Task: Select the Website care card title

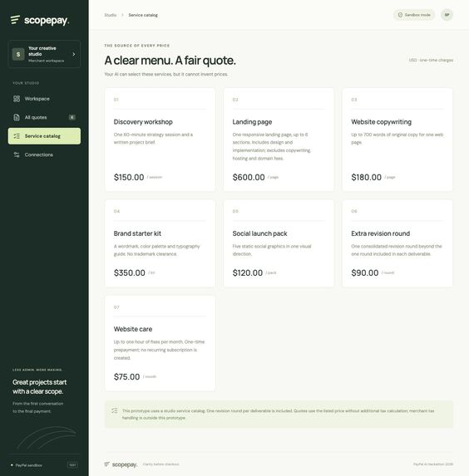Action: click(x=133, y=329)
